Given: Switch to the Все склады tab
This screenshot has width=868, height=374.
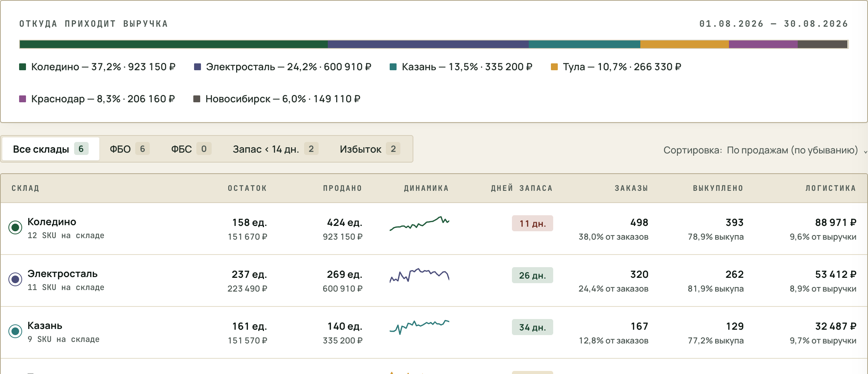Looking at the screenshot, I should pos(51,149).
